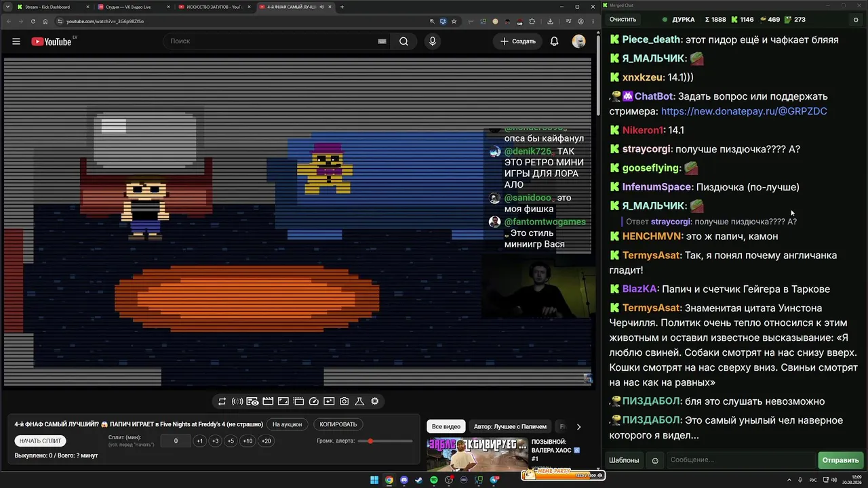Click the sound-wave icon below the video
This screenshot has width=868, height=488.
[237, 401]
